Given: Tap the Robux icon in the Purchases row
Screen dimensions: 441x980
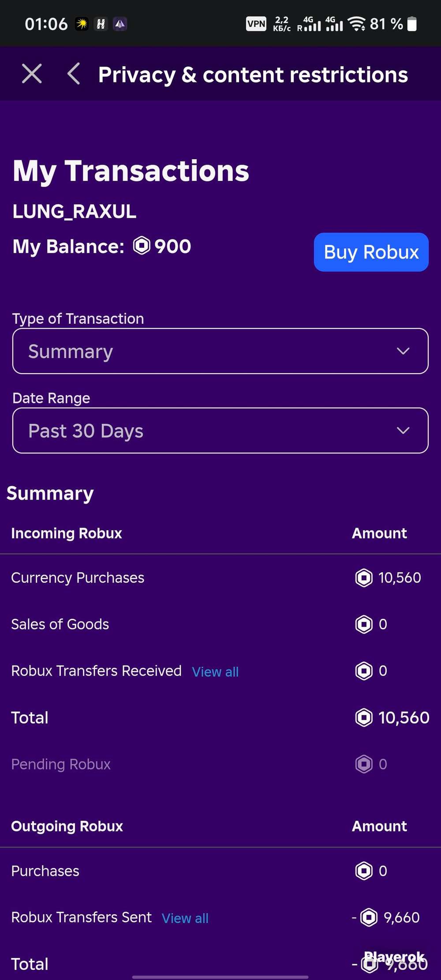Looking at the screenshot, I should pyautogui.click(x=364, y=871).
